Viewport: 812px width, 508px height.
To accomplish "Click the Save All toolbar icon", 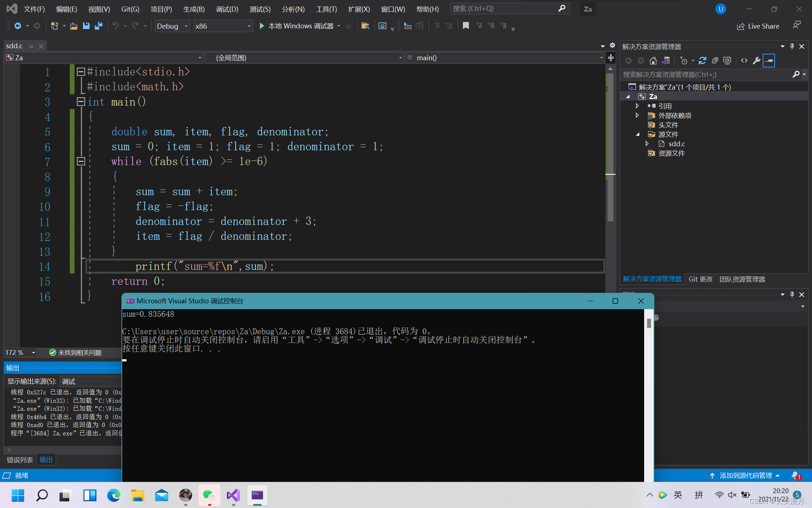I will [98, 26].
